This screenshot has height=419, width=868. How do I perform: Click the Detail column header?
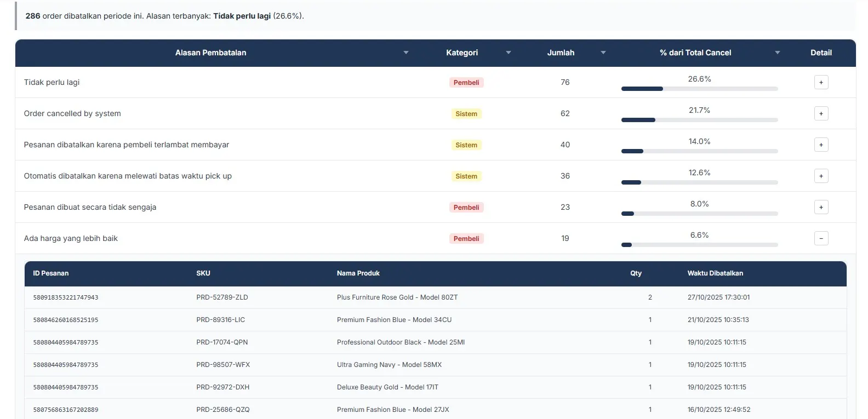pos(821,53)
